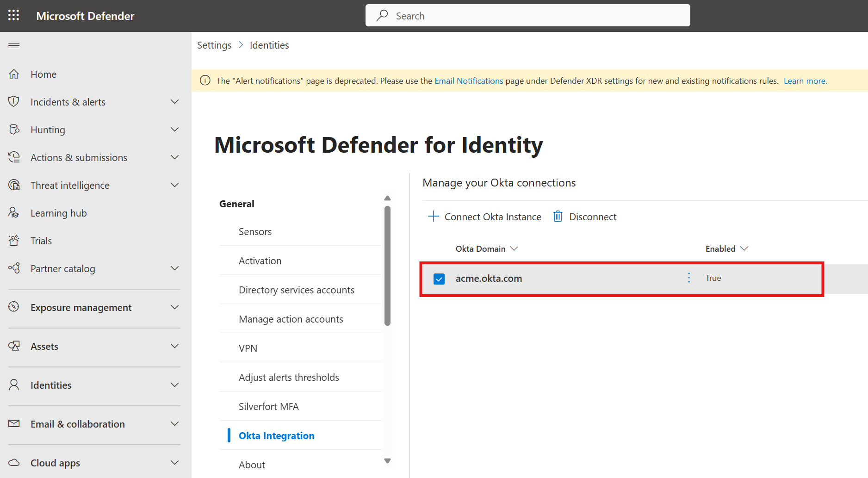This screenshot has height=478, width=868.
Task: Open the app launcher waffle icon
Action: (14, 15)
